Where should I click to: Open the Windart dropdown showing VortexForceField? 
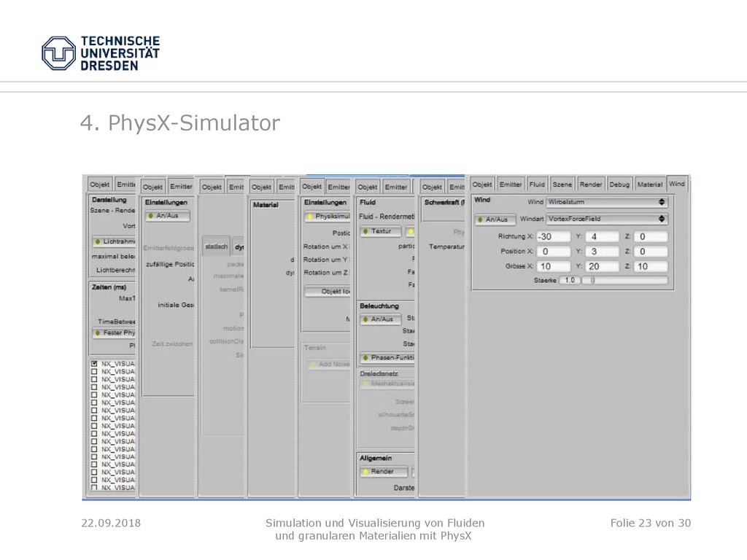[x=607, y=219]
